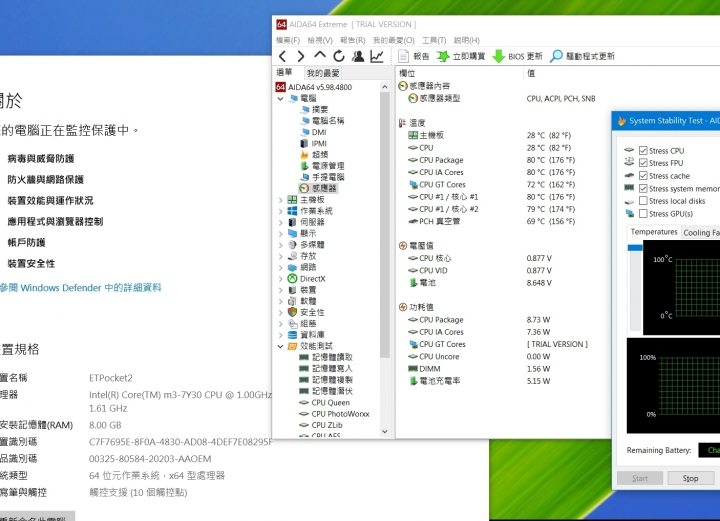Click the Stop button in Stability Test
Screen dimensions: 720x521
click(690, 478)
